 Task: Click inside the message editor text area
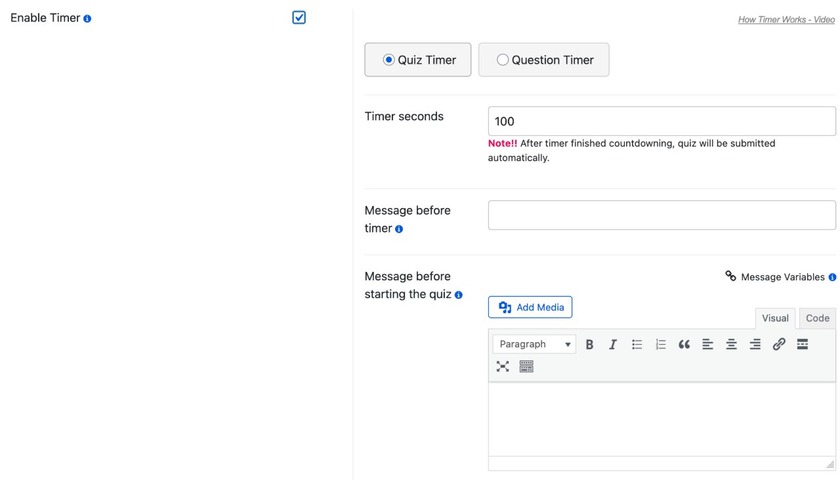pyautogui.click(x=662, y=419)
